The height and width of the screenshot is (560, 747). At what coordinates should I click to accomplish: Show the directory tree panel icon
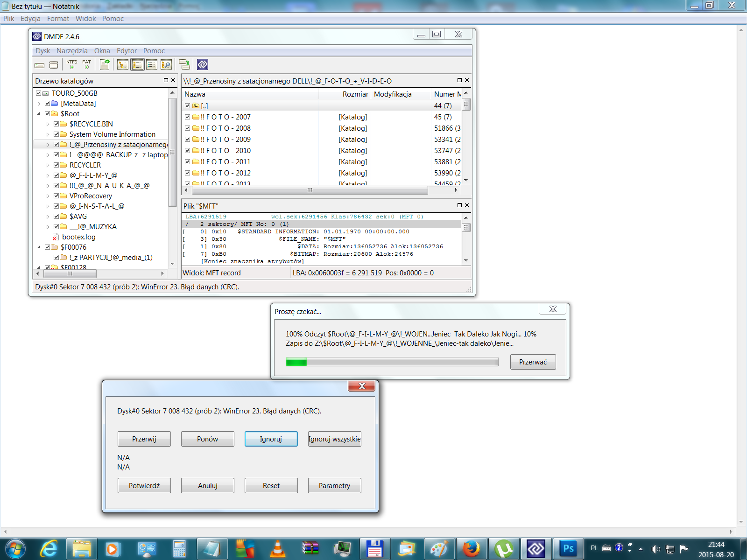123,64
